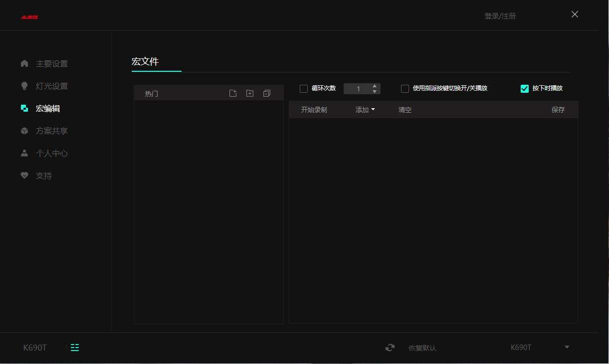The width and height of the screenshot is (609, 364).
Task: Click the 支持 heart icon
Action: pyautogui.click(x=24, y=176)
